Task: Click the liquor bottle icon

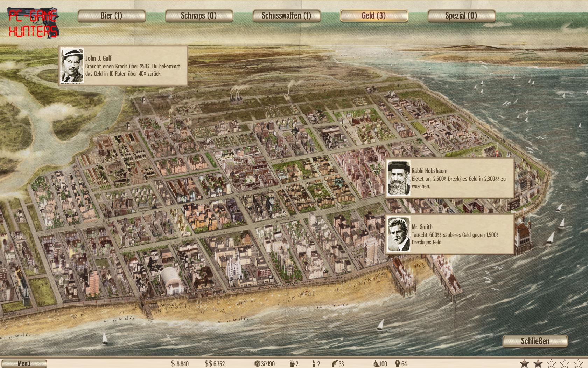Action: pyautogui.click(x=314, y=364)
